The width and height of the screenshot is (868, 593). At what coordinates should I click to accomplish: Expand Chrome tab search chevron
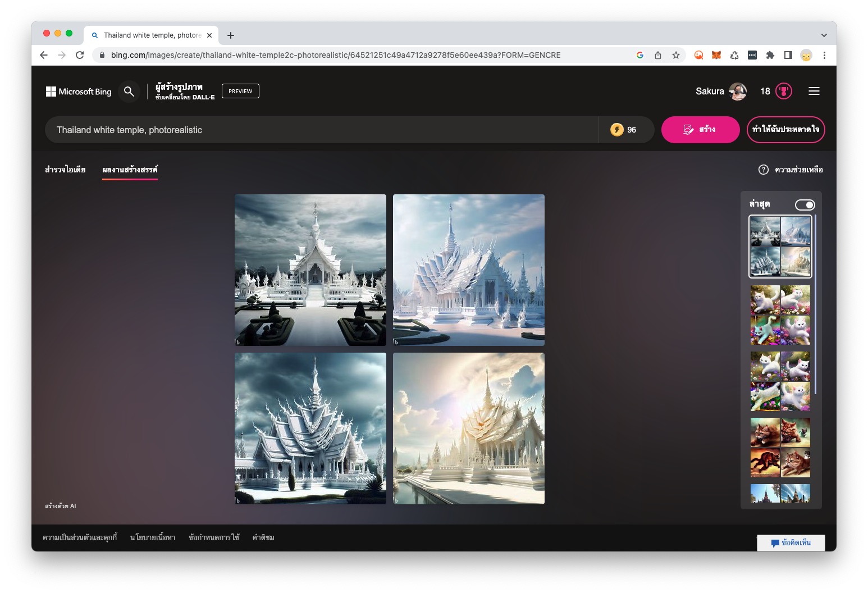point(824,35)
